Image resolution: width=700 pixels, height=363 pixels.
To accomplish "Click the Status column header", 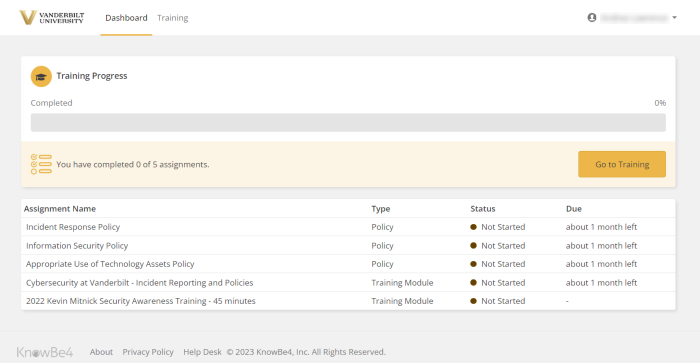I will pos(483,209).
